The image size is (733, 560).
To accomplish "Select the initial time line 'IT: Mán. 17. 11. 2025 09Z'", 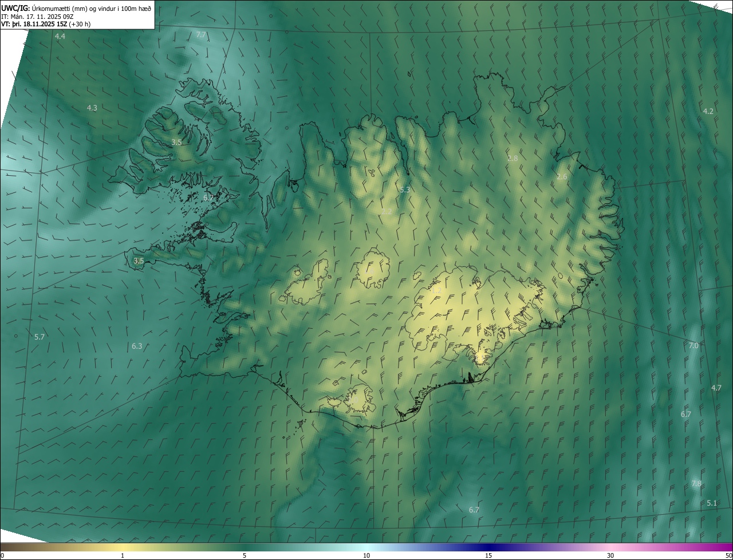I will tap(38, 17).
